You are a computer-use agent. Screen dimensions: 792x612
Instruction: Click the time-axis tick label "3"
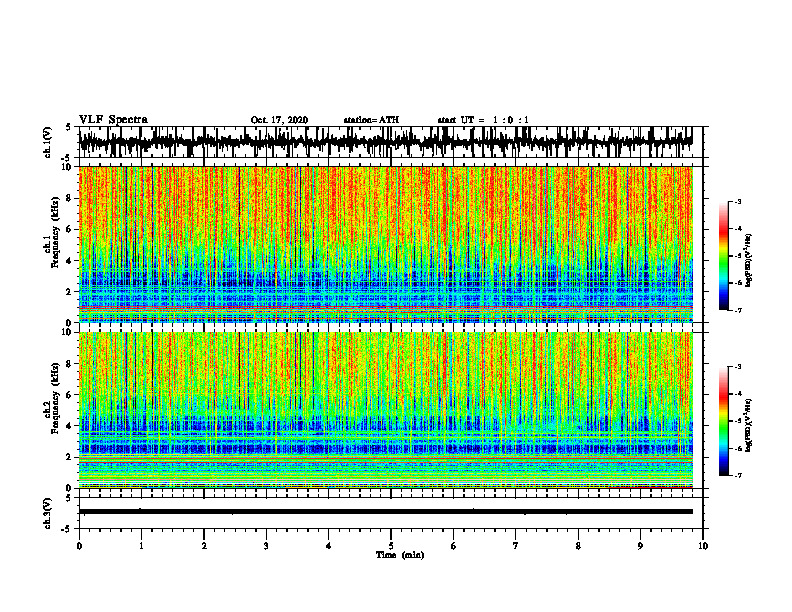[266, 546]
